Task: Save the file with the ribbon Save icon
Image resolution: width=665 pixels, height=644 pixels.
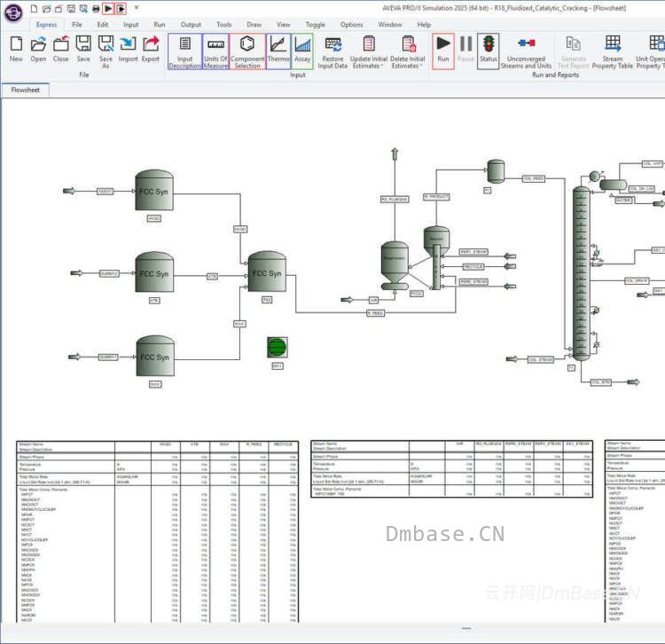Action: pos(83,49)
